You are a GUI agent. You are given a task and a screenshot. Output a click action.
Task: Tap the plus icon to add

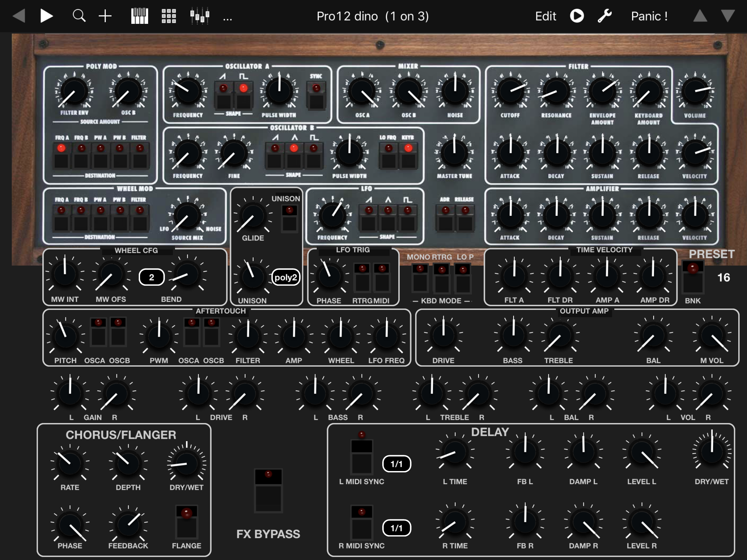coord(105,16)
